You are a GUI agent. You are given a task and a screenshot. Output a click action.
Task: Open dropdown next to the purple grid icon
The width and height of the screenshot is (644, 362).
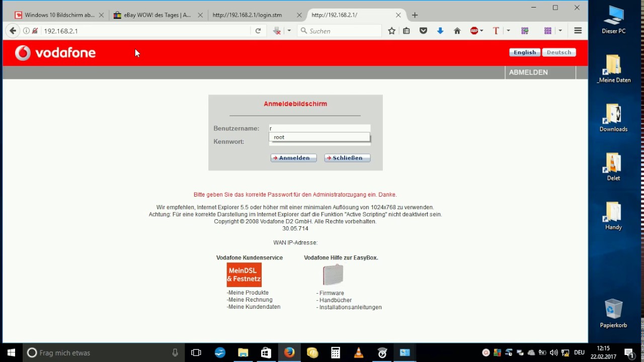560,31
